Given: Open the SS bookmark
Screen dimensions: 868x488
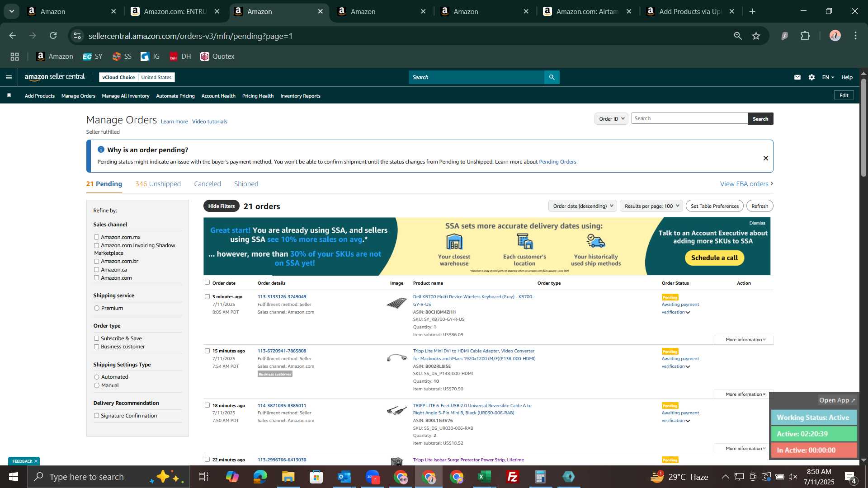Looking at the screenshot, I should tap(122, 56).
